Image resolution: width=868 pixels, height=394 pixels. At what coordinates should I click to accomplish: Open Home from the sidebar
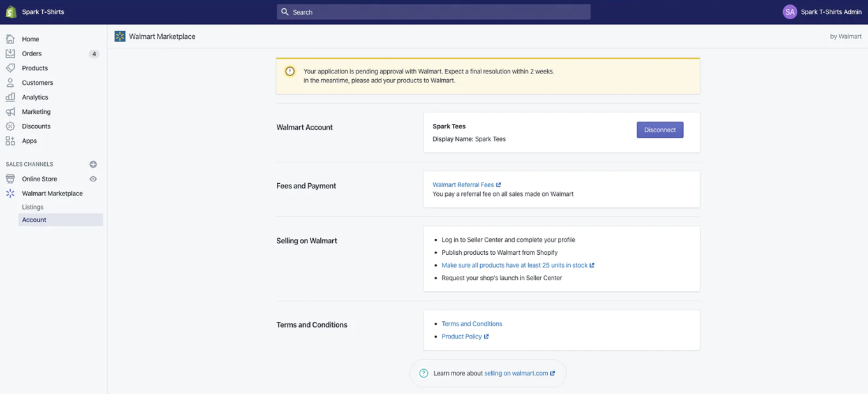click(x=29, y=38)
